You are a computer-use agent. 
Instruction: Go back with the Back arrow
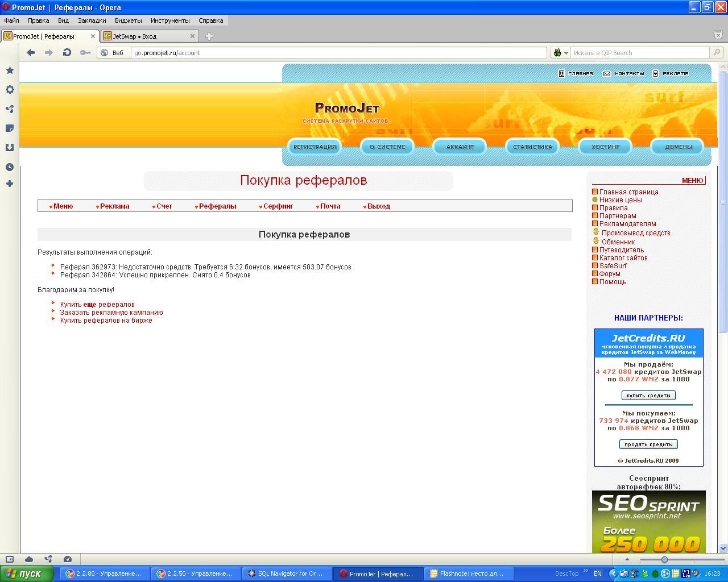[31, 53]
